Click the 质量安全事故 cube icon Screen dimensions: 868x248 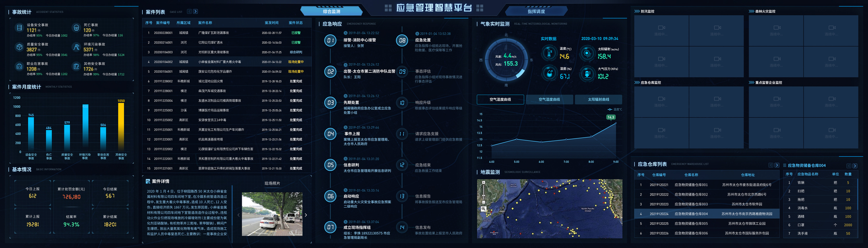click(19, 47)
